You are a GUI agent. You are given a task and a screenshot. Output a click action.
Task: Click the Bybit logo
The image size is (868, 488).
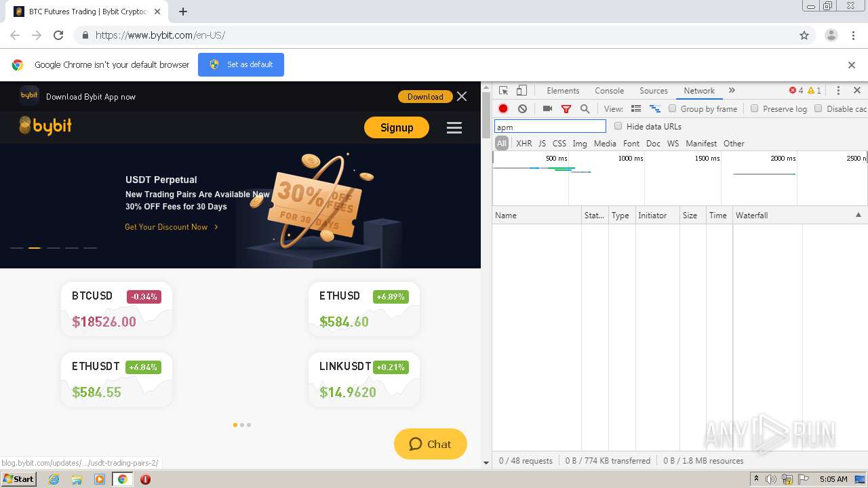pyautogui.click(x=45, y=126)
